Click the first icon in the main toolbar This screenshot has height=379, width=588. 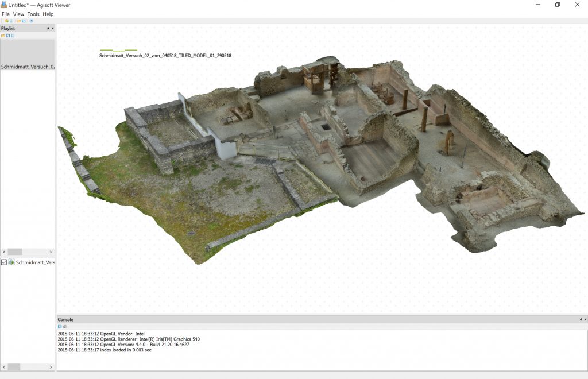tap(5, 21)
